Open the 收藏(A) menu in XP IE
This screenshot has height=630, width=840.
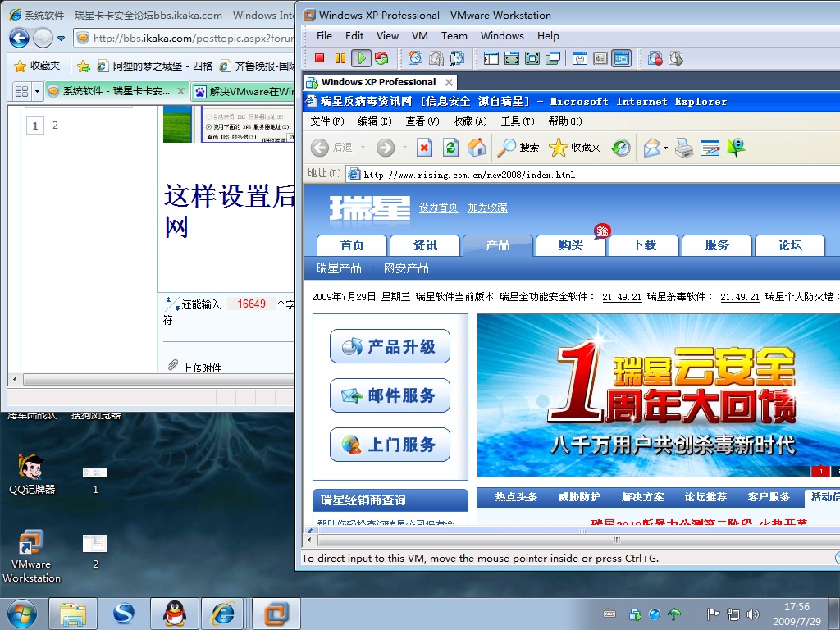point(470,121)
